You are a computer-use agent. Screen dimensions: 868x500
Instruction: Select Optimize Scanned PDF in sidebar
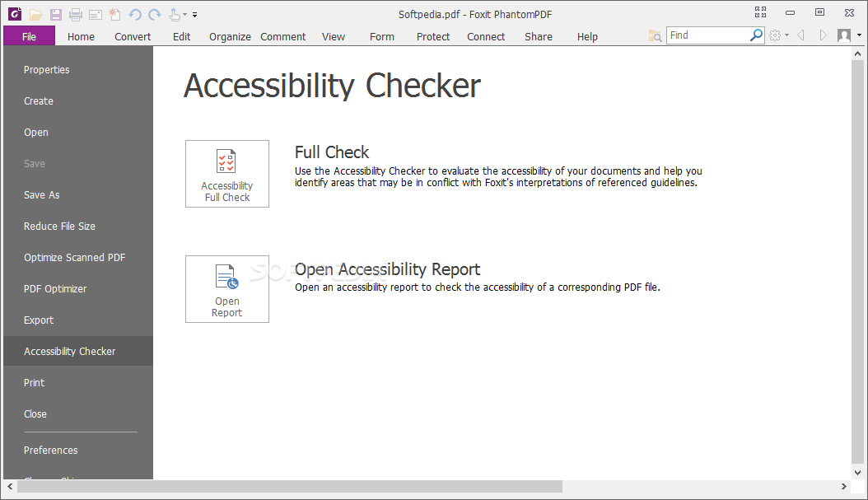tap(78, 258)
